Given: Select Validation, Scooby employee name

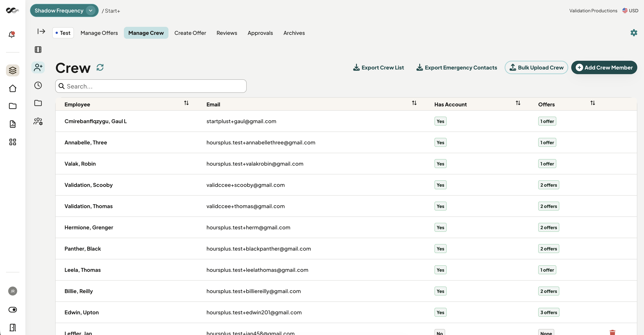Looking at the screenshot, I should [x=88, y=185].
